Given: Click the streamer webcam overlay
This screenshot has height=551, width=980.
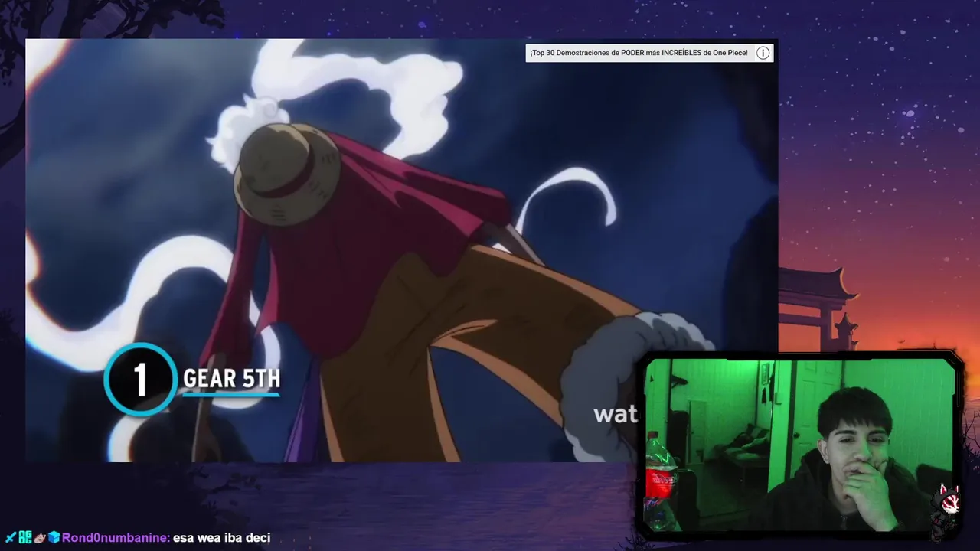Looking at the screenshot, I should click(x=801, y=445).
